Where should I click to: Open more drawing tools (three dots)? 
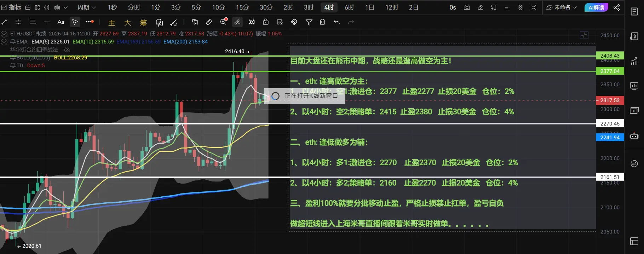pos(90,22)
